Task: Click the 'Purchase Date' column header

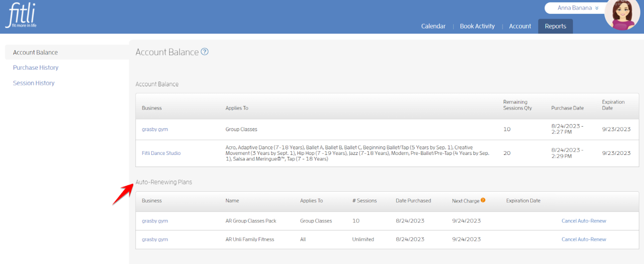Action: [x=567, y=108]
